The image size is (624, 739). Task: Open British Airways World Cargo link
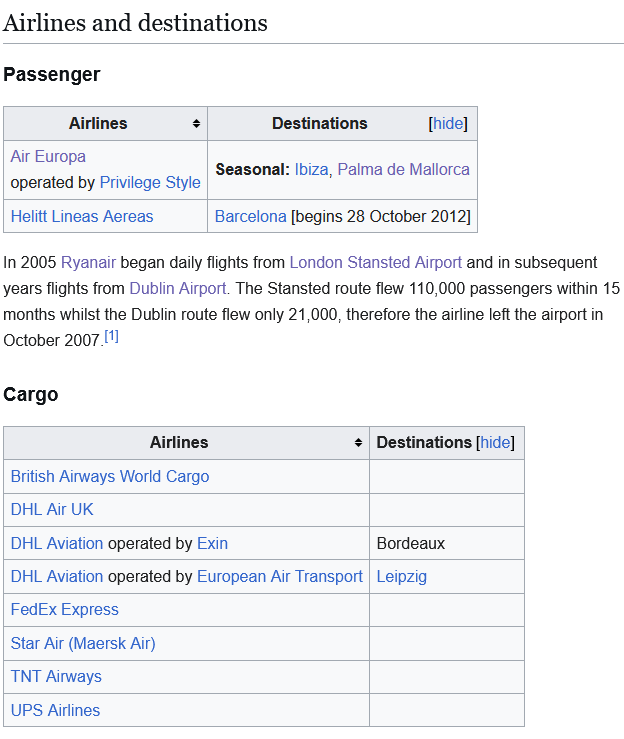110,476
